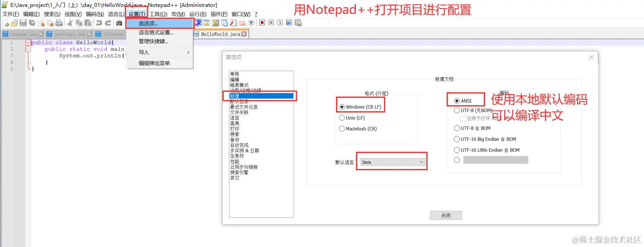The width and height of the screenshot is (644, 247).
Task: Click the Close file toolbar icon
Action: pos(41,23)
